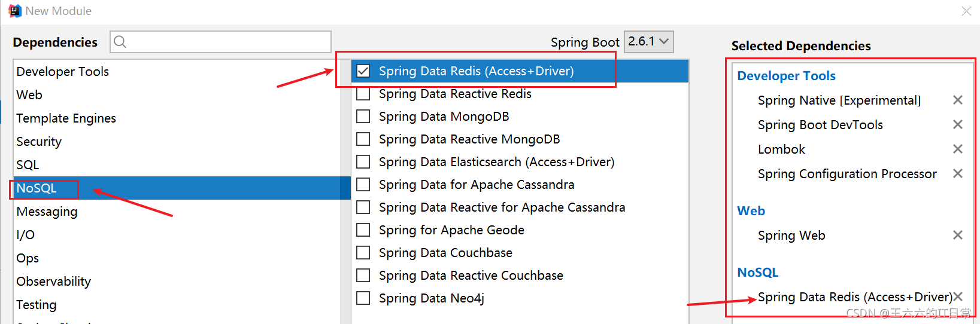Remove Spring Native [Experimental] dependency
Image resolution: width=980 pixels, height=324 pixels.
tap(958, 100)
